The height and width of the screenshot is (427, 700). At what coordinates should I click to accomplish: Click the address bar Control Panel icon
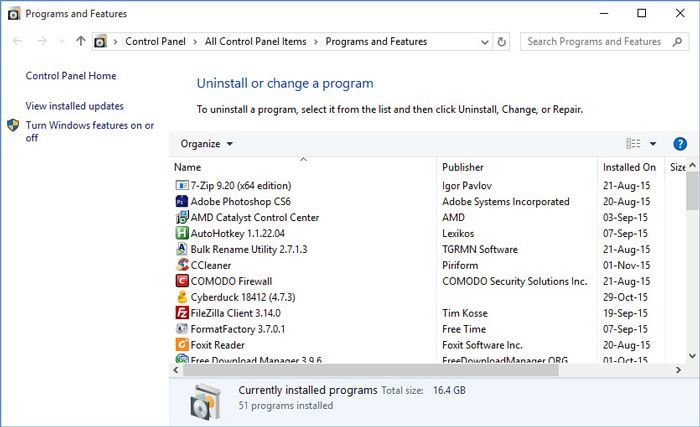pos(100,42)
